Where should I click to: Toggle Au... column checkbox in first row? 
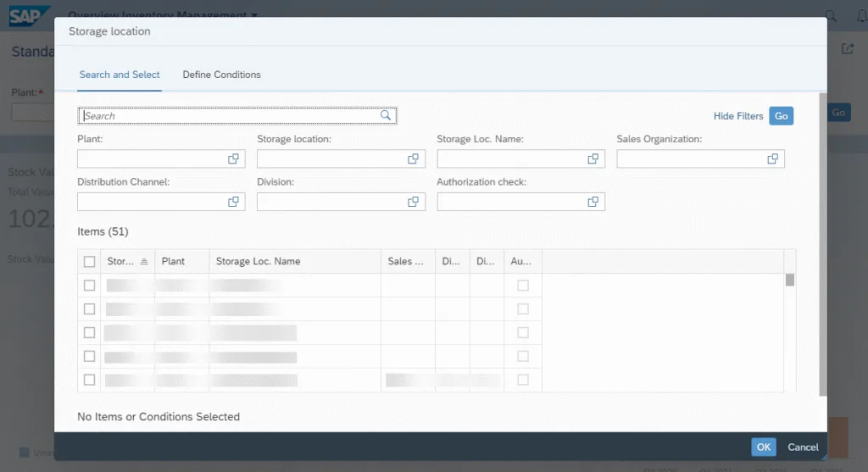(x=522, y=285)
